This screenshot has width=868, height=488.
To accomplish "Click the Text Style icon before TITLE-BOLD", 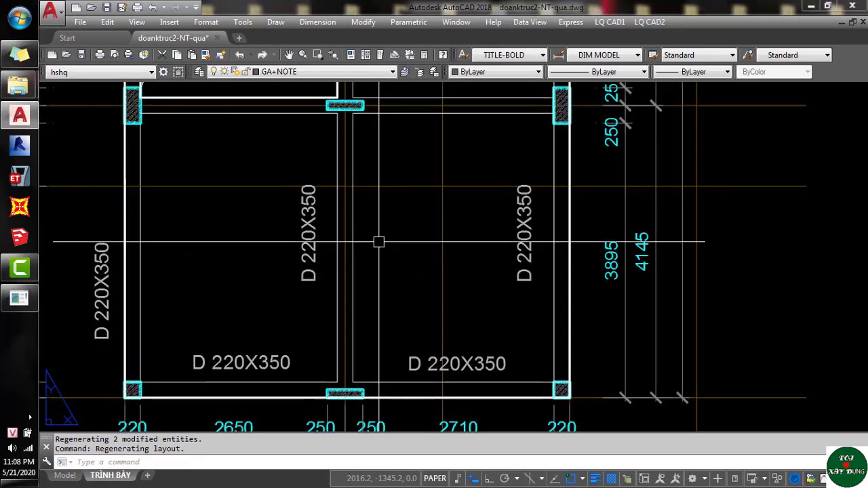I will (x=463, y=55).
